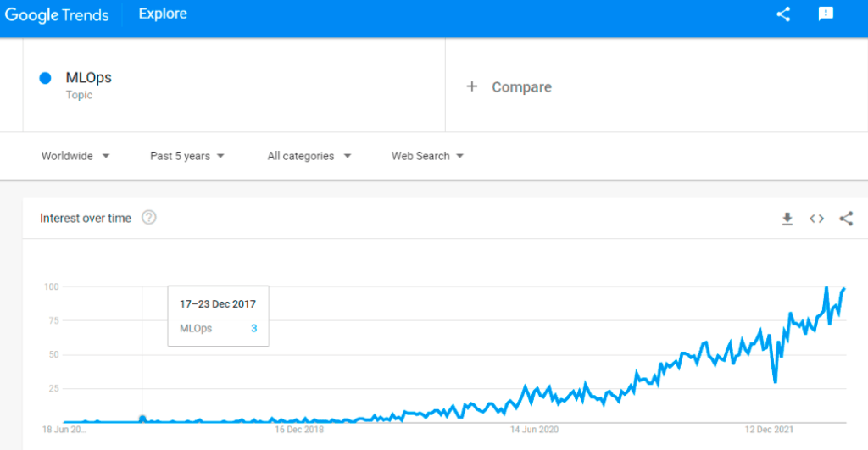Image resolution: width=868 pixels, height=450 pixels.
Task: Click the 12 Dec 2021 axis label
Action: click(x=769, y=430)
